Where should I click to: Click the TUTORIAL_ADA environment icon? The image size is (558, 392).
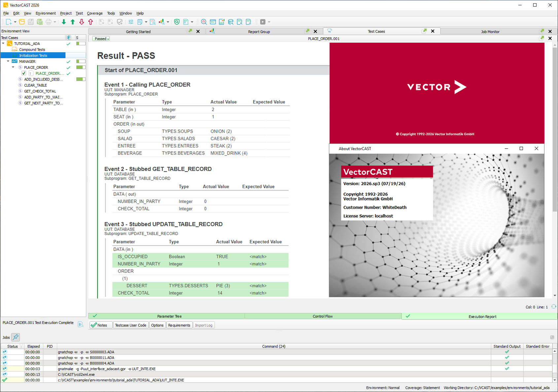tap(10, 43)
